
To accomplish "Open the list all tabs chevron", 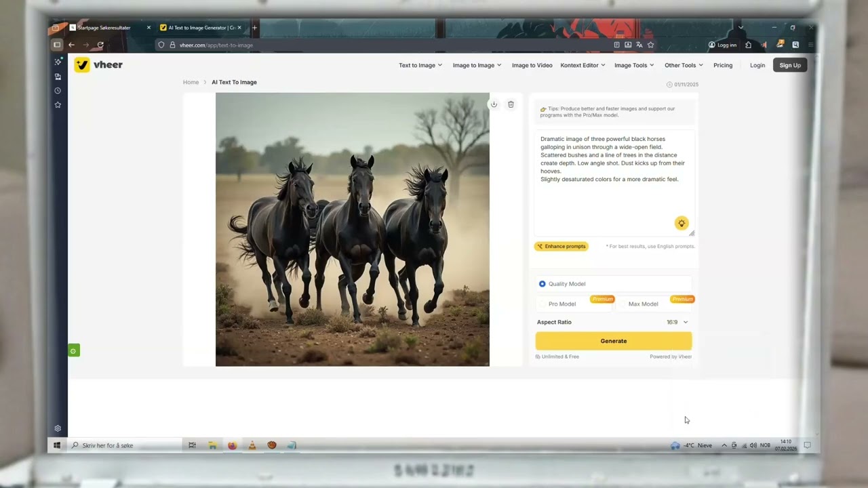I will coord(741,28).
